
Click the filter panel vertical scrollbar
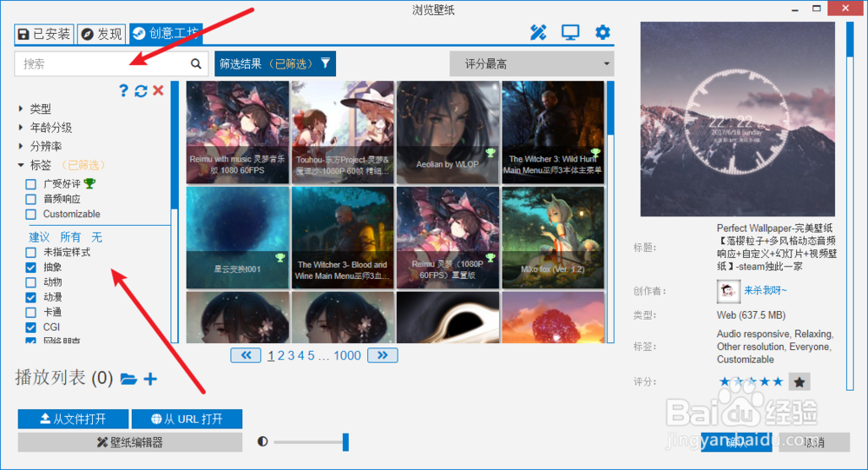coord(174,210)
